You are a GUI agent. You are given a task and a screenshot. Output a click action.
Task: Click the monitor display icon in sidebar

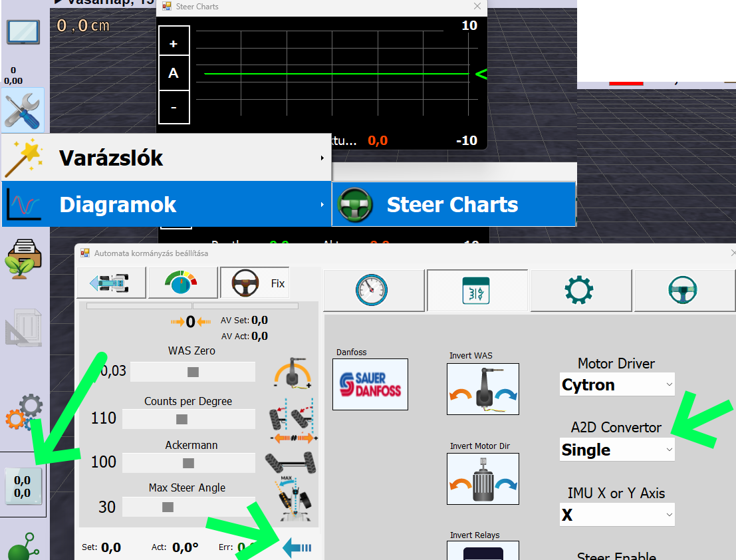pyautogui.click(x=23, y=32)
